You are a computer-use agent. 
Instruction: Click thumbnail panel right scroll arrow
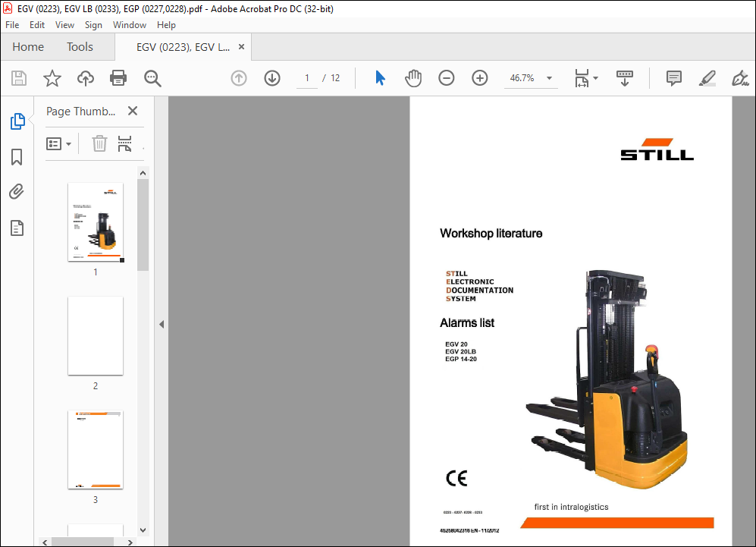coord(130,542)
